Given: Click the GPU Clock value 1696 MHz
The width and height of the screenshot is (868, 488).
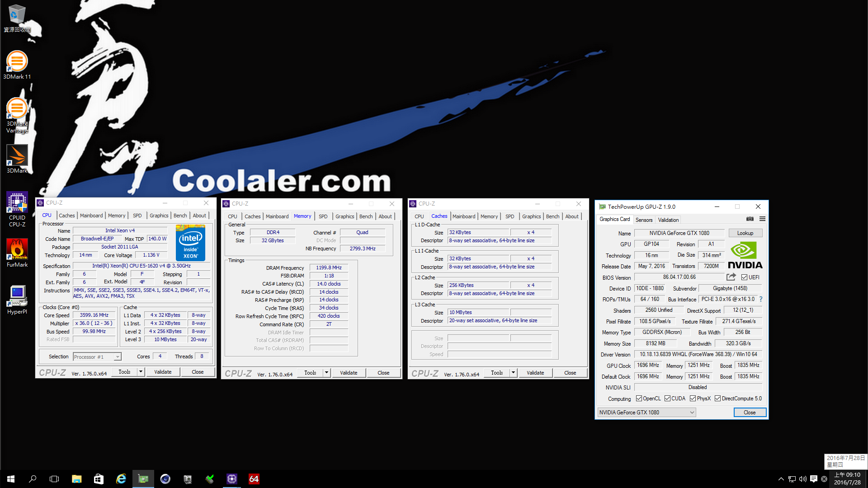Looking at the screenshot, I should coord(648,365).
